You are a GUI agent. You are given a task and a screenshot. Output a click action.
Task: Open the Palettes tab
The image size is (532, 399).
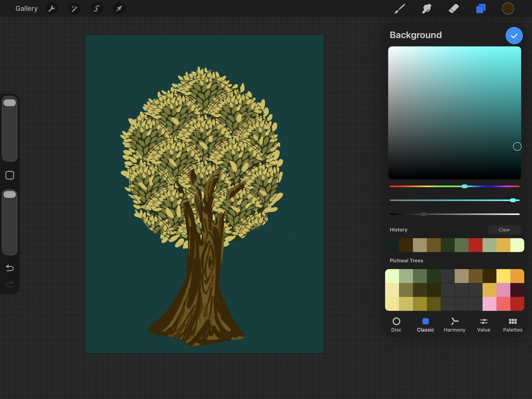click(x=513, y=325)
